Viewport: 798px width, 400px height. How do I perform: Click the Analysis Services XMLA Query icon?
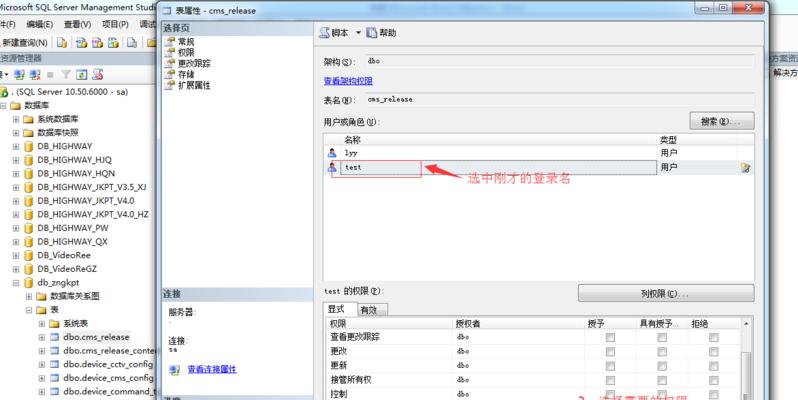pos(113,43)
